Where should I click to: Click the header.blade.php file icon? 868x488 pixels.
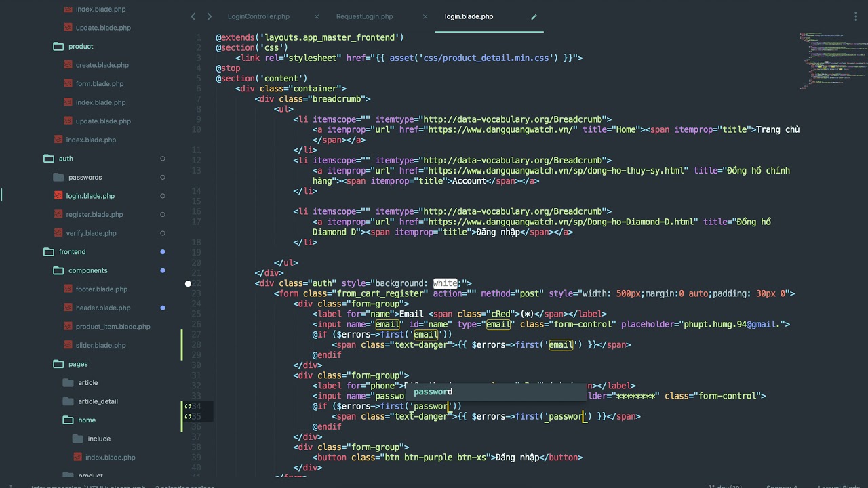point(68,308)
